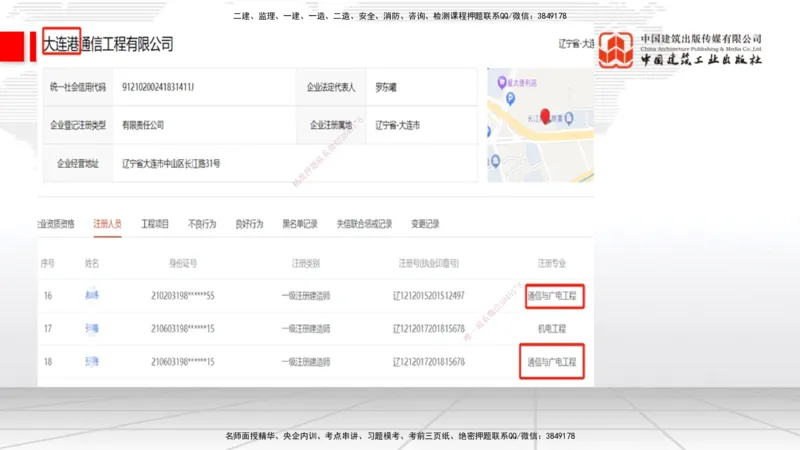Open the person name link in row 17
This screenshot has height=450, width=800.
(92, 329)
